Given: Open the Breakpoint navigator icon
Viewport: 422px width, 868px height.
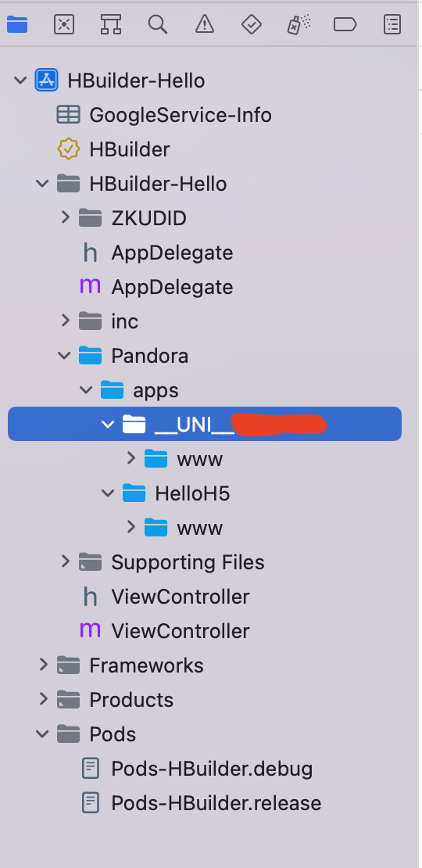Looking at the screenshot, I should (345, 24).
